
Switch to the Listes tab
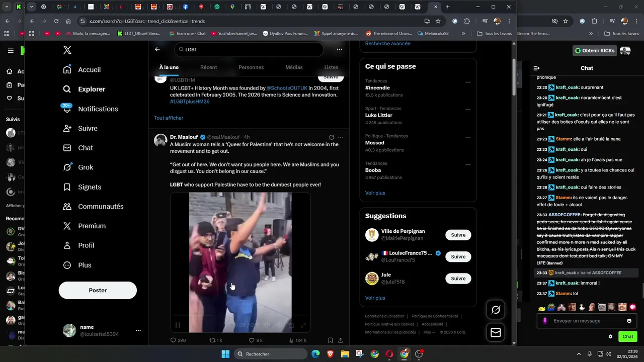pos(331,67)
